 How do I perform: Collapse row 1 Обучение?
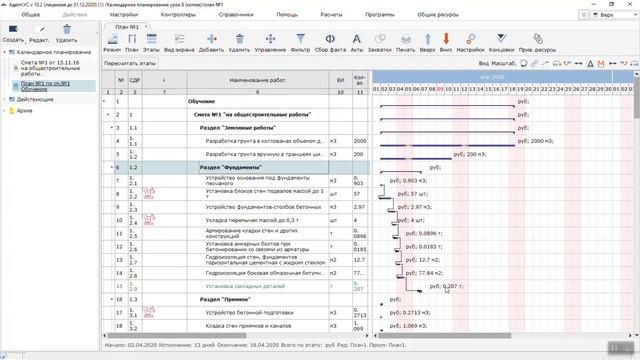[104, 101]
